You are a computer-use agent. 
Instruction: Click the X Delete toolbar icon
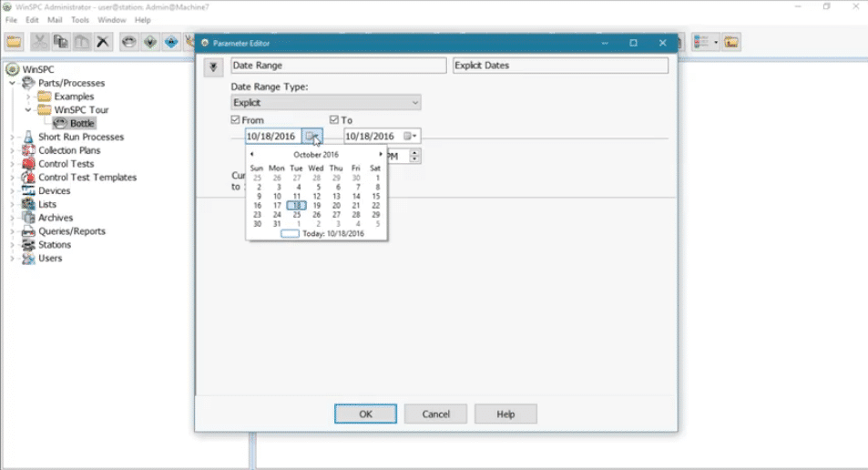point(103,42)
